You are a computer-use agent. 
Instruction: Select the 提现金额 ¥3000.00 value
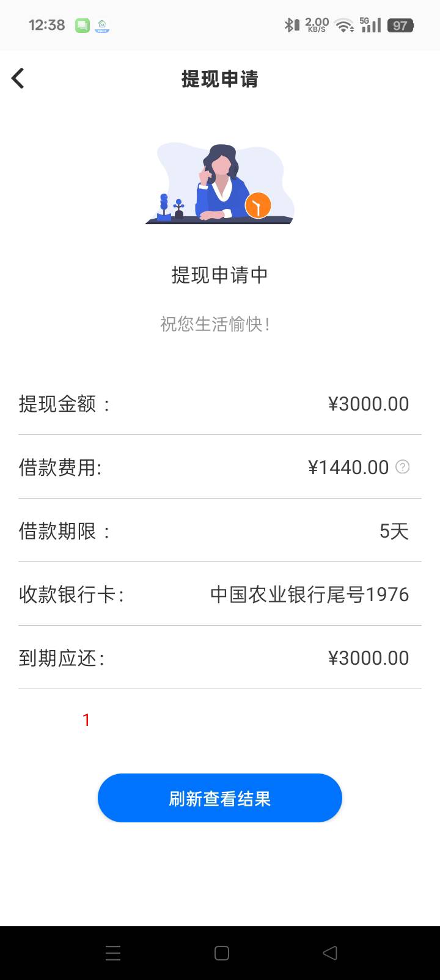click(369, 404)
